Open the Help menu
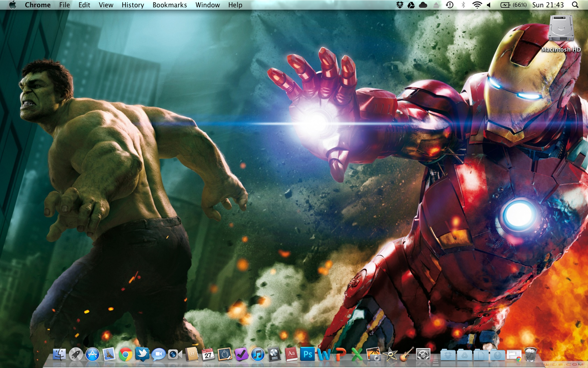 [235, 5]
